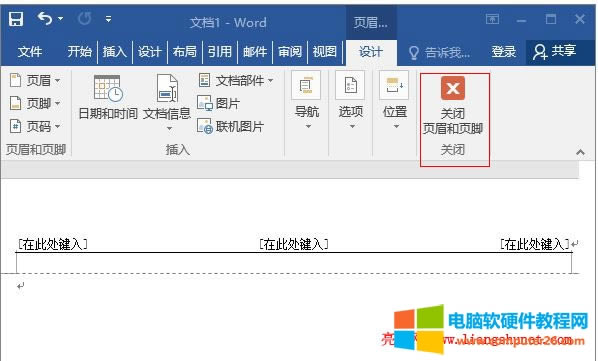Screen dimensions: 598x361
Task: Open Customize Quick Access Toolbar menu
Action: (109, 19)
